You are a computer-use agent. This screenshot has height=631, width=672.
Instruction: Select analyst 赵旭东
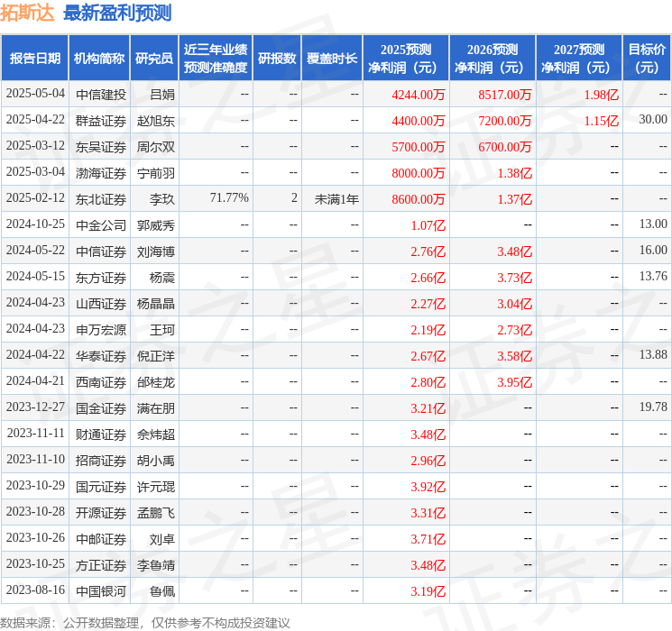click(x=155, y=121)
